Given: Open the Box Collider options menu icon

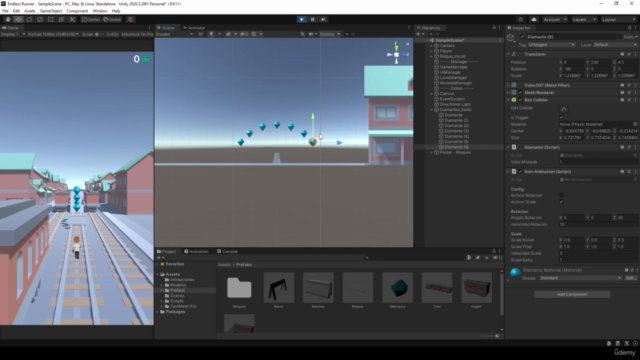Looking at the screenshot, I should tap(636, 100).
